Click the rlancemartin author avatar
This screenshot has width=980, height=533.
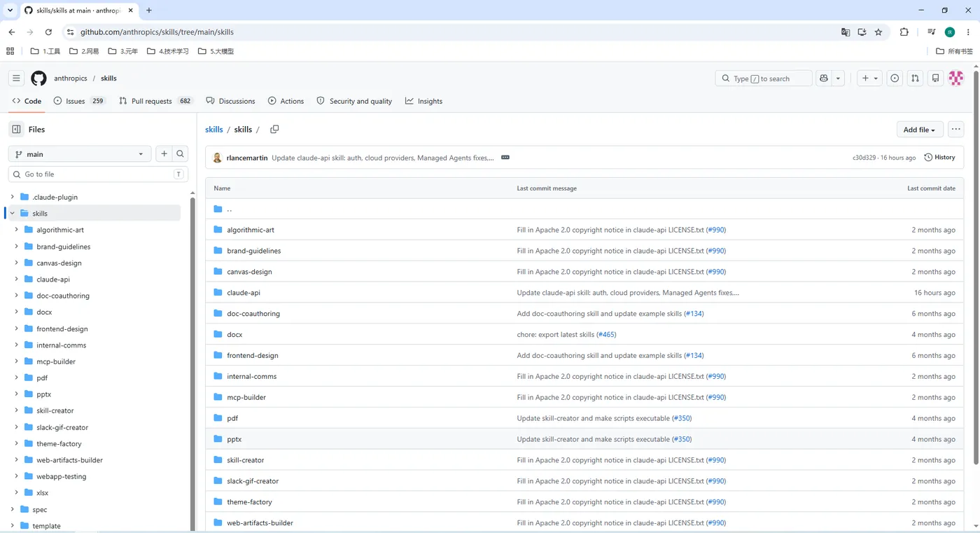(217, 158)
